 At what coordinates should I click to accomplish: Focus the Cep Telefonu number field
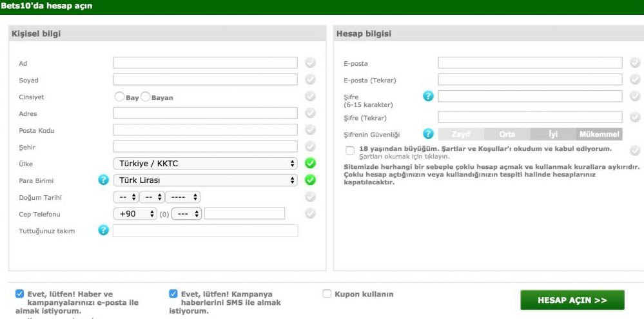(244, 213)
